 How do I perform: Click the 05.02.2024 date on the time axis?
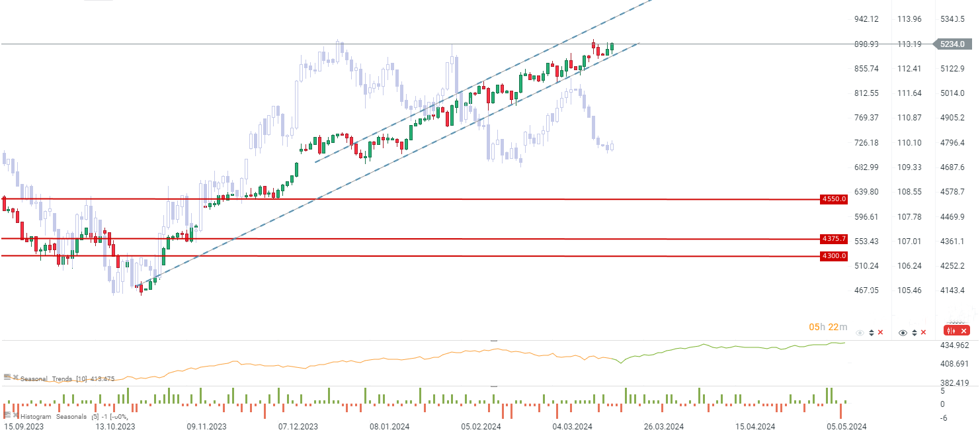[x=481, y=427]
